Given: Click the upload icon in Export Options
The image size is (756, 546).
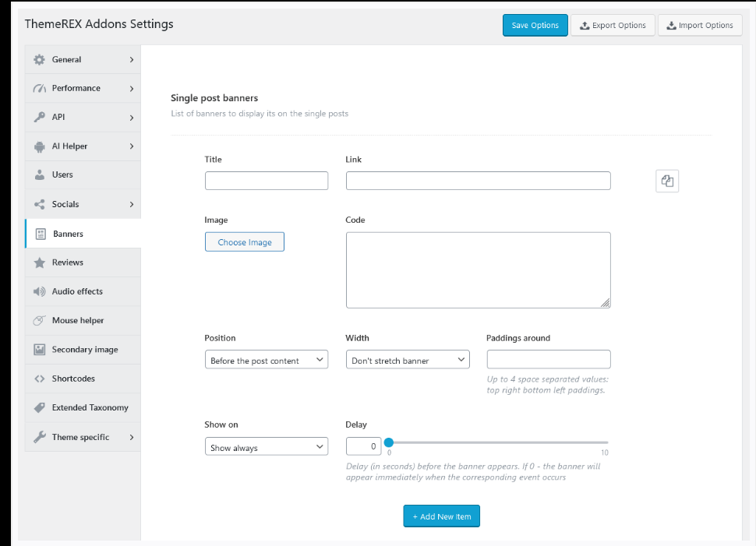Looking at the screenshot, I should click(585, 26).
